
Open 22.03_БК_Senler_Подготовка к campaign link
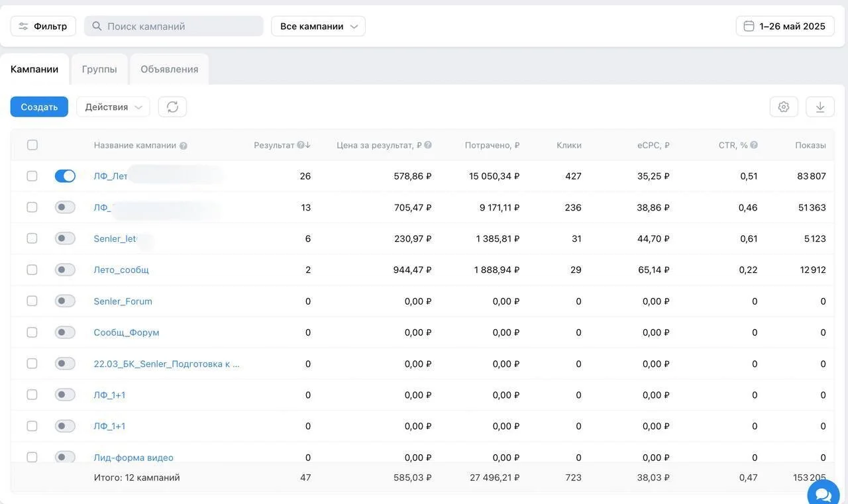(167, 364)
